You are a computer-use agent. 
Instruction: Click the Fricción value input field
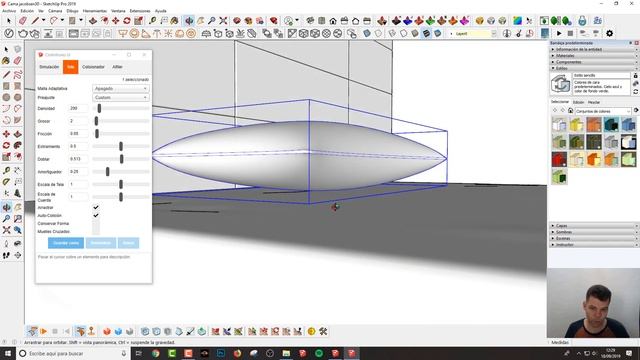(78, 134)
